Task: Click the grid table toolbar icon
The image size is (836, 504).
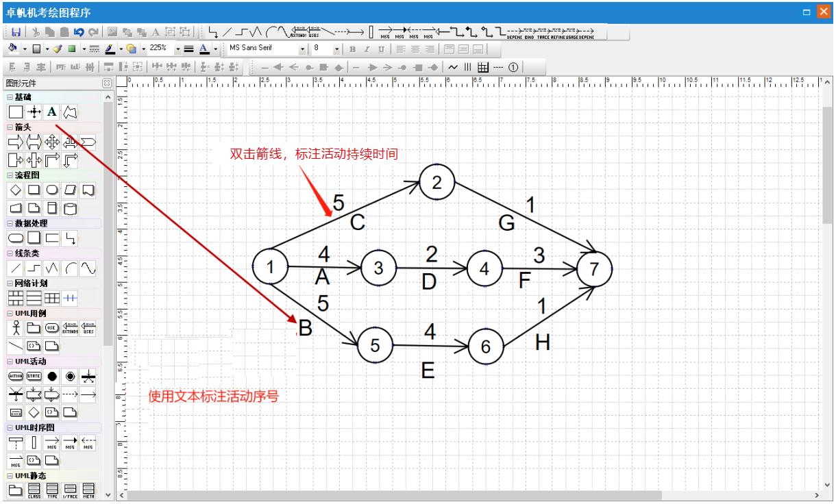Action: 482,66
